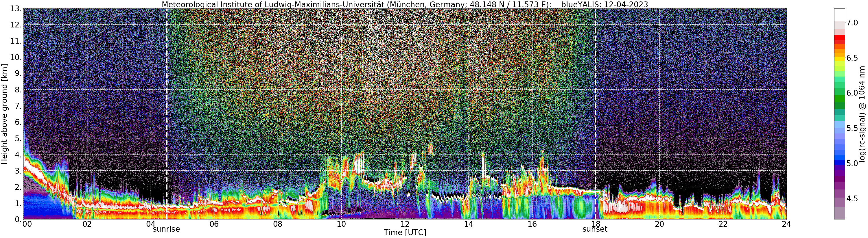Click the colorbar tick label '5.0'

pyautogui.click(x=852, y=163)
